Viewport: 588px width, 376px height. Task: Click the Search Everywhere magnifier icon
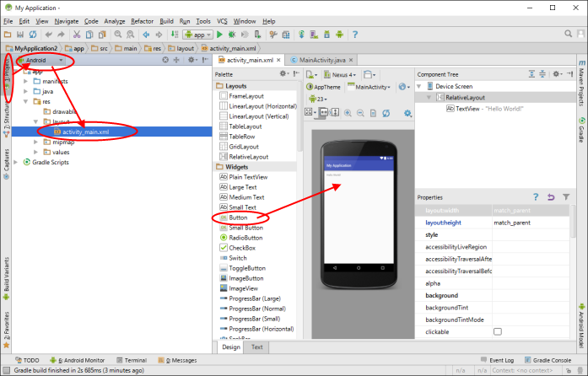pyautogui.click(x=568, y=34)
